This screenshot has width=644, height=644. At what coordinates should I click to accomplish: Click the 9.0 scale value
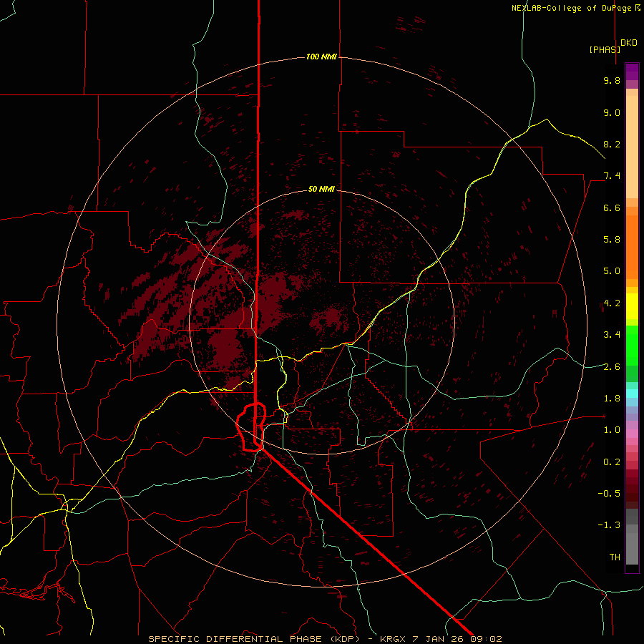click(612, 112)
